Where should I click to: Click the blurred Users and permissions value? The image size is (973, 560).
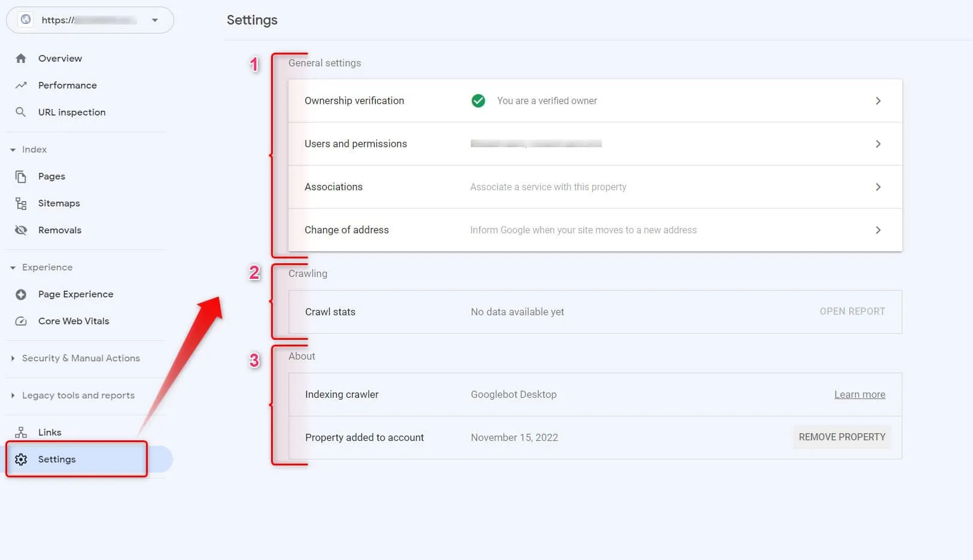click(x=536, y=144)
